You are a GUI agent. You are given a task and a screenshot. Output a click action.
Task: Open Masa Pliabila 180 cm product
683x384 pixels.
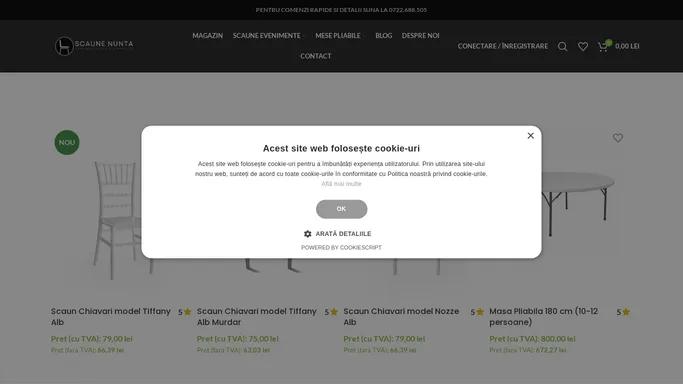(x=544, y=317)
